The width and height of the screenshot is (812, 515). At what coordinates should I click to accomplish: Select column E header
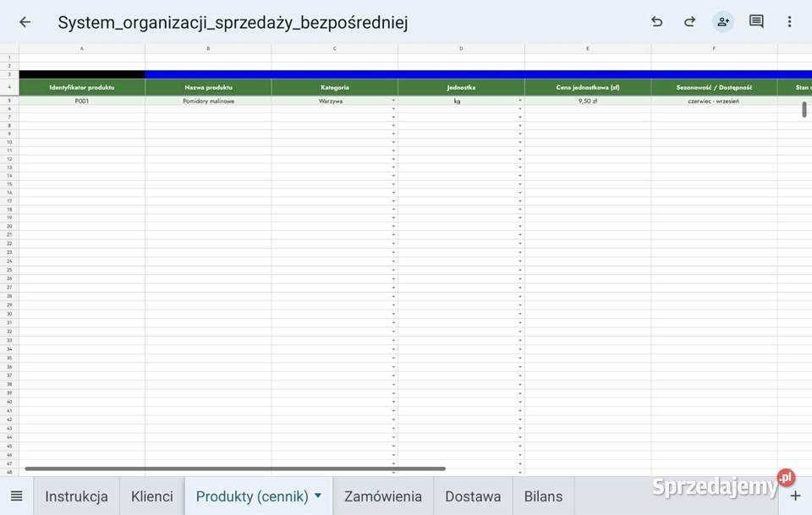click(x=588, y=48)
